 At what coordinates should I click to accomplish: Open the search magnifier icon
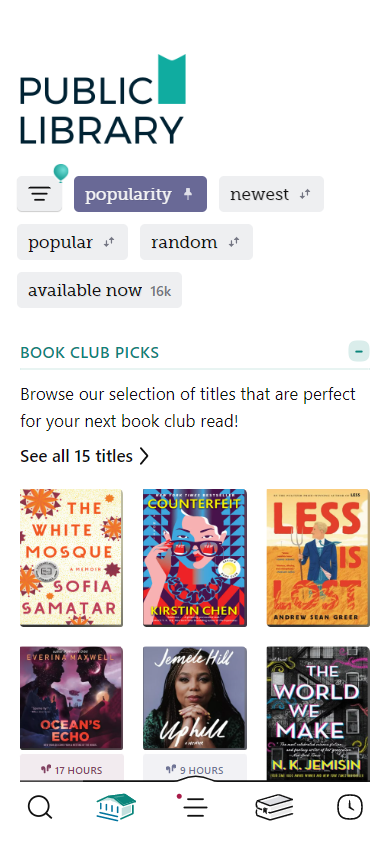coord(40,807)
